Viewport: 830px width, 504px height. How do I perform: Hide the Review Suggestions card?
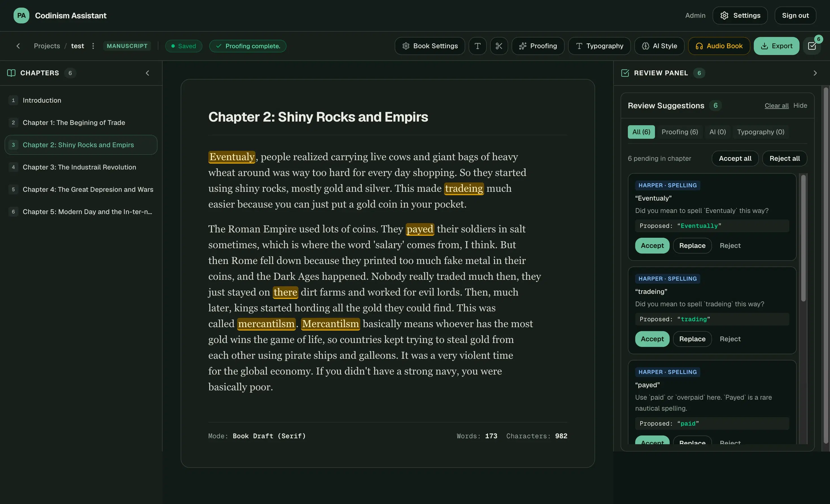click(x=800, y=105)
